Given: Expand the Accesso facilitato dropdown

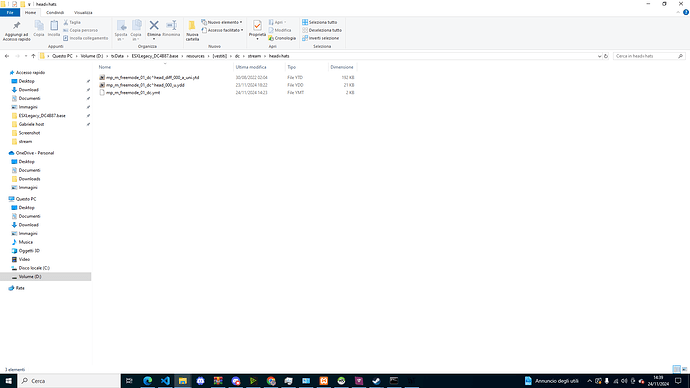Looking at the screenshot, I should tap(223, 30).
